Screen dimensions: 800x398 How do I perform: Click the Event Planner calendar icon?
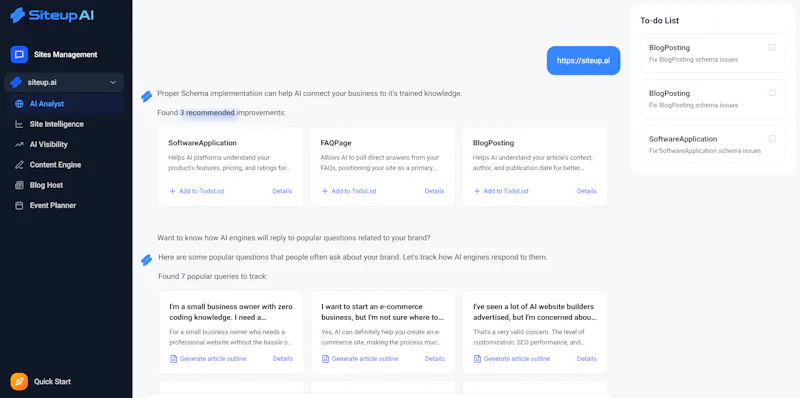pos(19,206)
